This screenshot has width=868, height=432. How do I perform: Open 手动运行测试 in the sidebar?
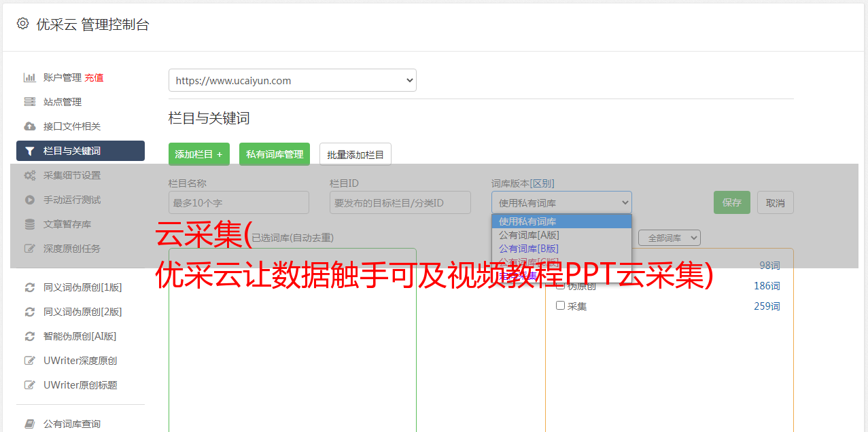click(72, 200)
